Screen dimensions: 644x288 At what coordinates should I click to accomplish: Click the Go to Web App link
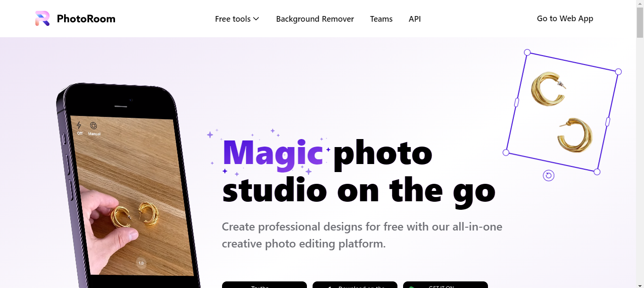point(565,18)
